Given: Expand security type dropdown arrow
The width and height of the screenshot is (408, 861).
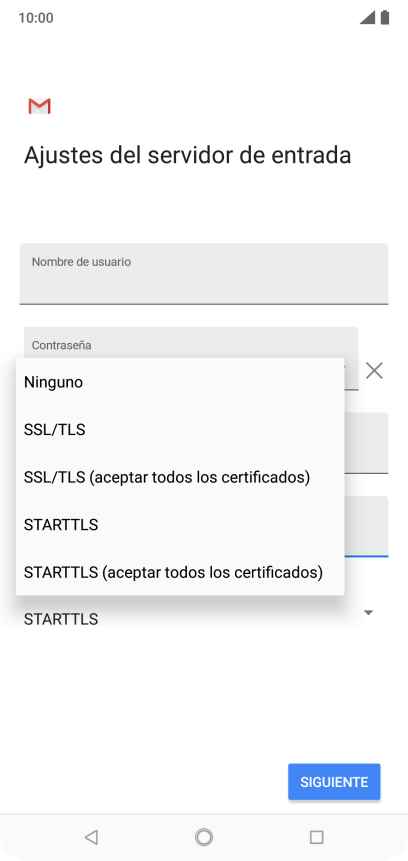Looking at the screenshot, I should [x=369, y=612].
